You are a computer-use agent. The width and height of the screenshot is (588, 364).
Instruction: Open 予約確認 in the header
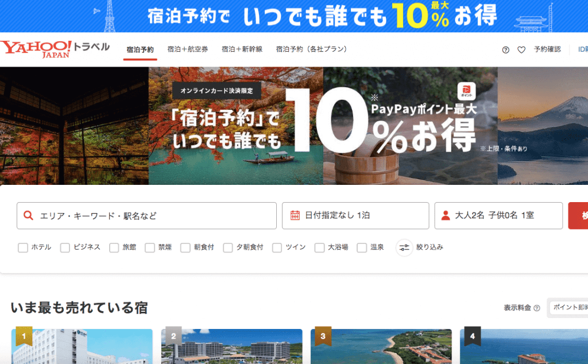(x=547, y=49)
